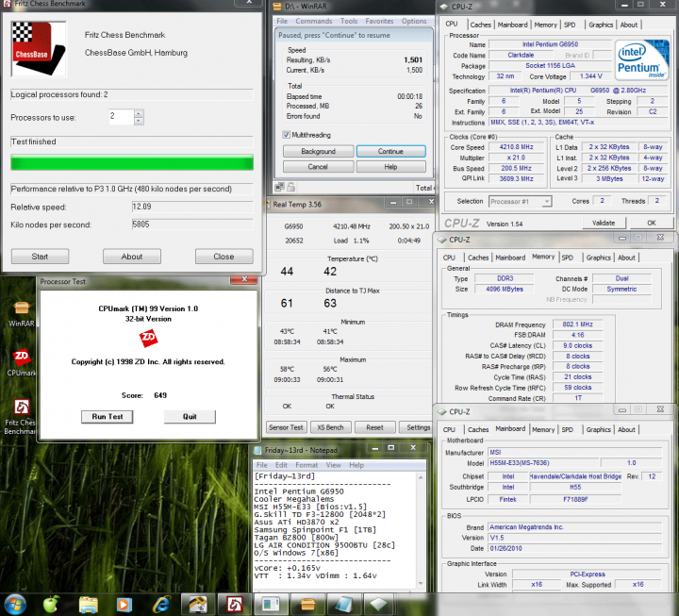679x616 pixels.
Task: Click Run Test in Processor Test
Action: pyautogui.click(x=107, y=417)
